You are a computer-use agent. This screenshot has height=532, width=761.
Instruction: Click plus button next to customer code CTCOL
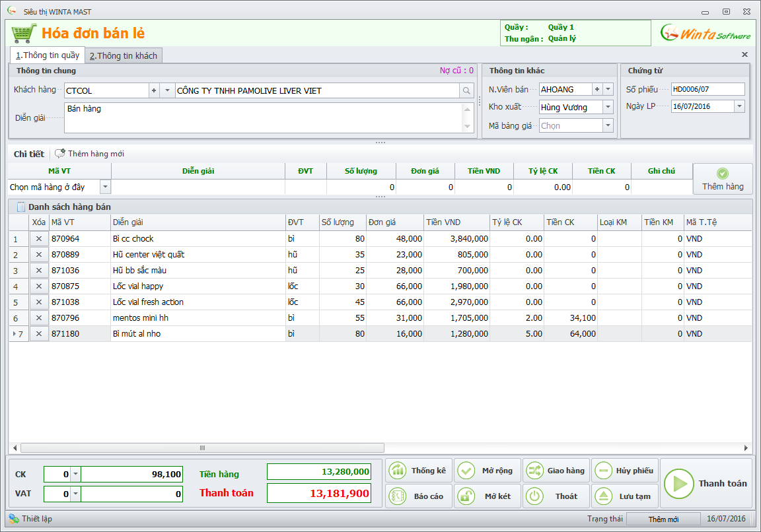point(154,90)
